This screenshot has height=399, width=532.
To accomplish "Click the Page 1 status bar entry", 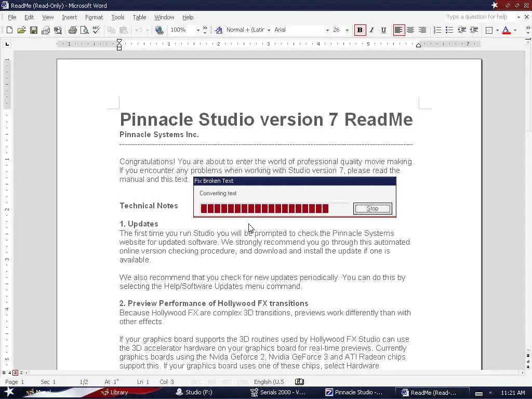I will coord(15,382).
